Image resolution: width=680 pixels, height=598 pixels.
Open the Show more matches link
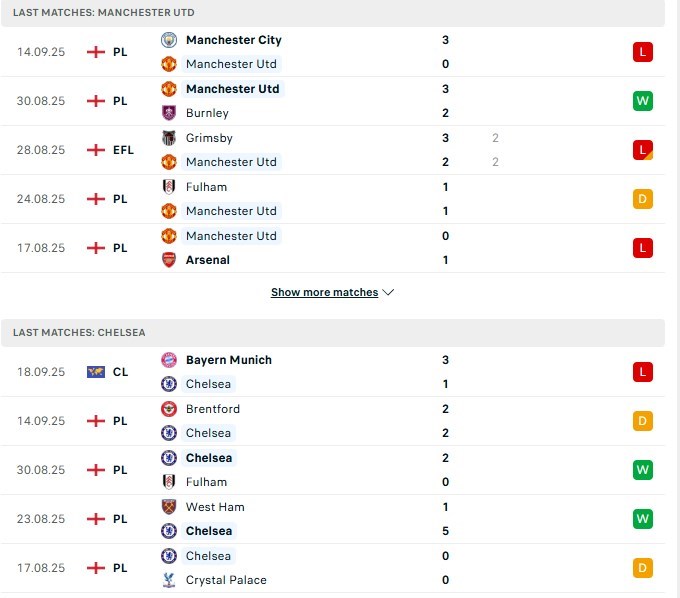[324, 292]
